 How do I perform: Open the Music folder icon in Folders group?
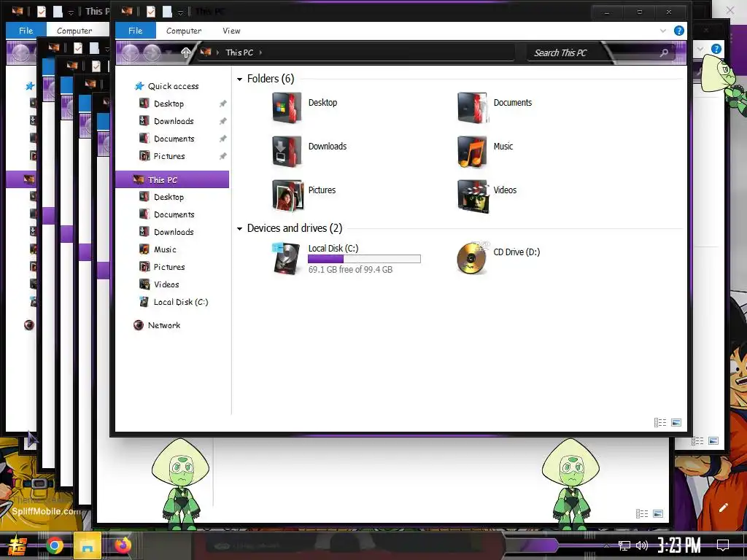pos(473,152)
